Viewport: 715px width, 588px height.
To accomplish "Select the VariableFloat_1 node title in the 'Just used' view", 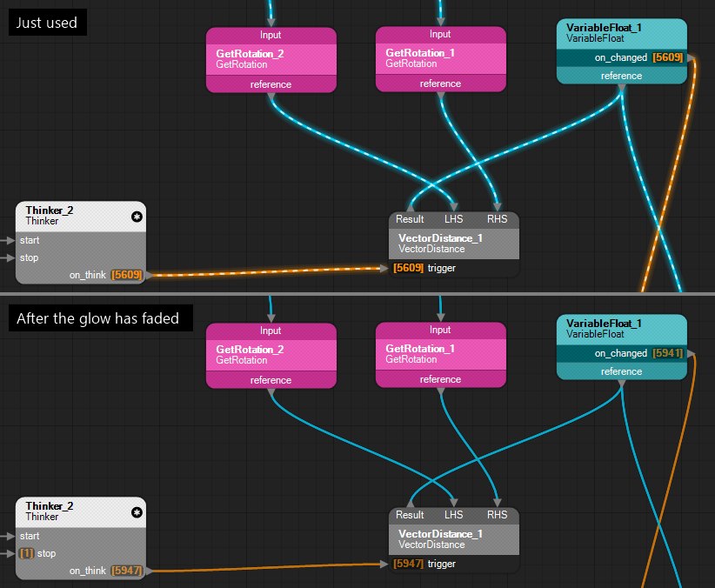I will (604, 27).
